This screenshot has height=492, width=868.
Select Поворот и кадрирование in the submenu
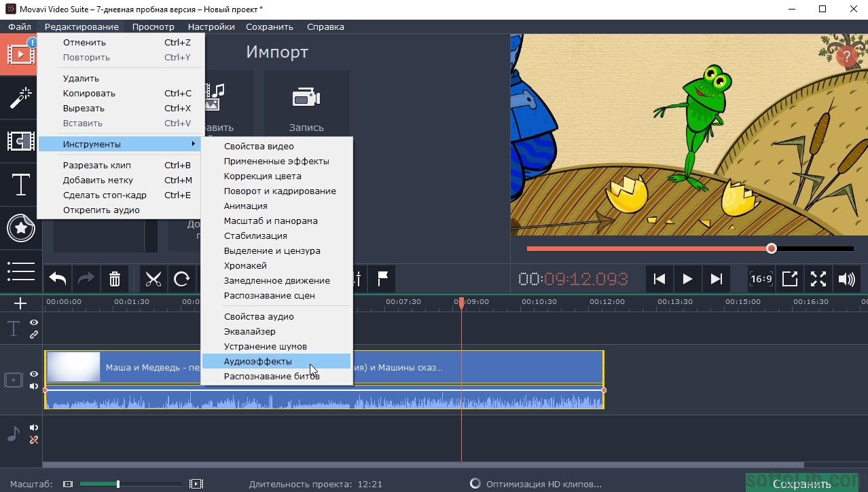[276, 191]
